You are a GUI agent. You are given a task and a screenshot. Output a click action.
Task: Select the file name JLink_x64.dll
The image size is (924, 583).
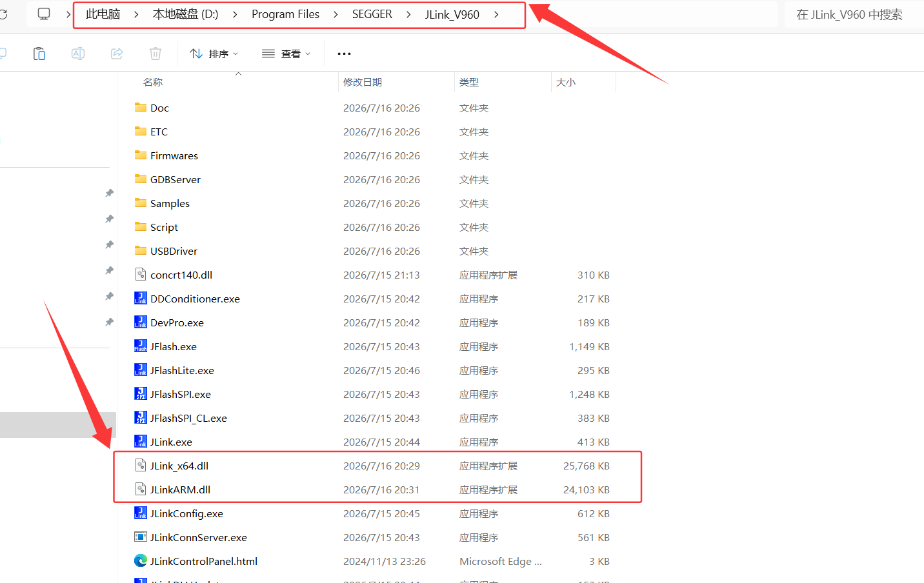[x=179, y=466]
